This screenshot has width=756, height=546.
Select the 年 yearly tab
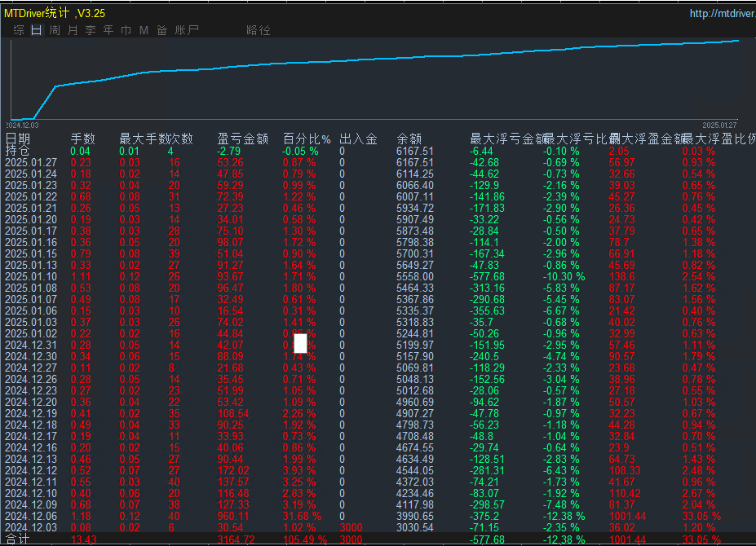(108, 30)
